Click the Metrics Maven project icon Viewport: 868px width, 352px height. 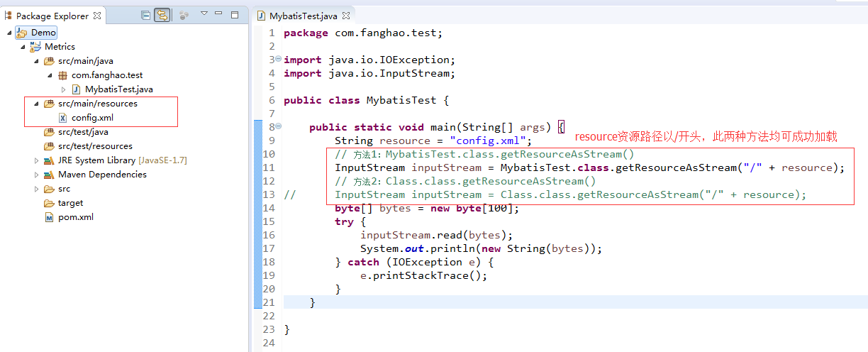tap(35, 47)
